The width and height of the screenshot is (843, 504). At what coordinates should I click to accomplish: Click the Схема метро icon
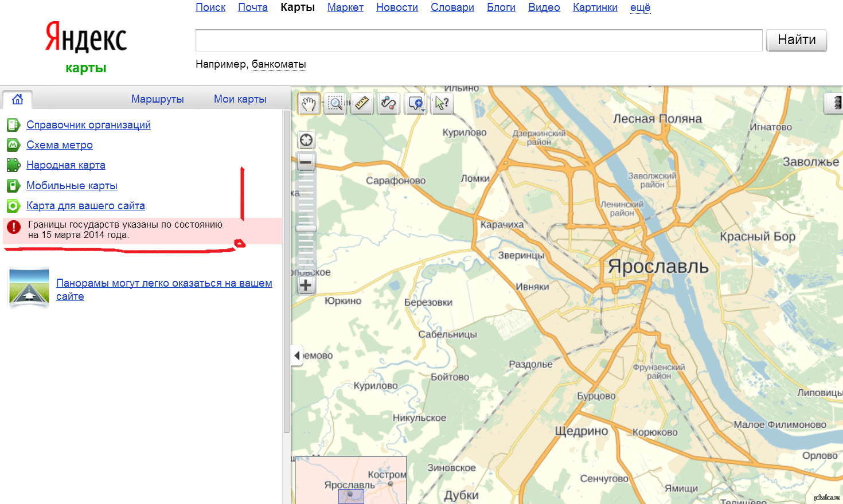13,145
